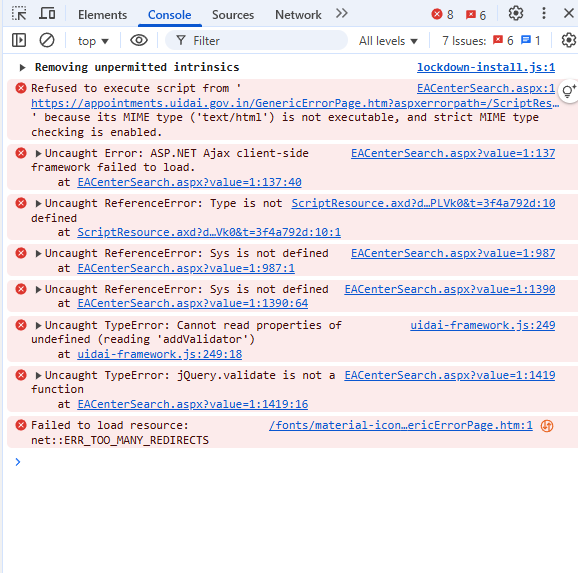This screenshot has height=573, width=578.
Task: Select text net::ERR_TOO_MANY_REDIRECTS
Action: click(120, 440)
